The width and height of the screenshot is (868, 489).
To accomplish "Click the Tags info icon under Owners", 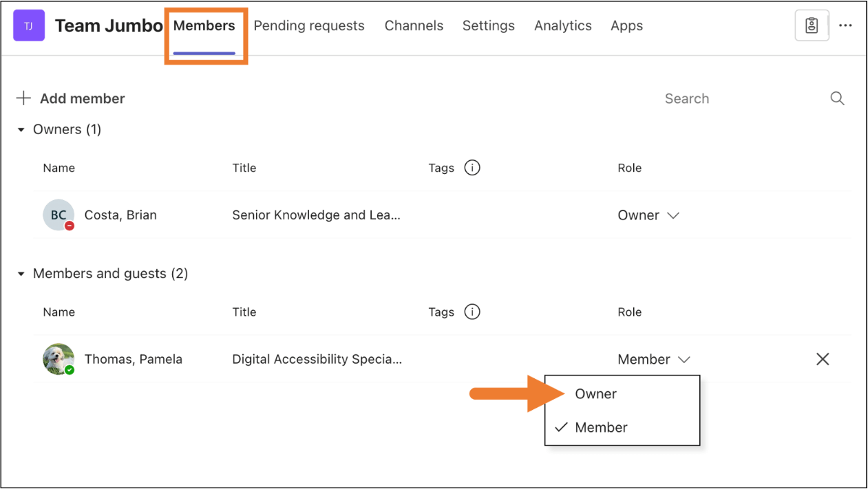I will click(472, 168).
